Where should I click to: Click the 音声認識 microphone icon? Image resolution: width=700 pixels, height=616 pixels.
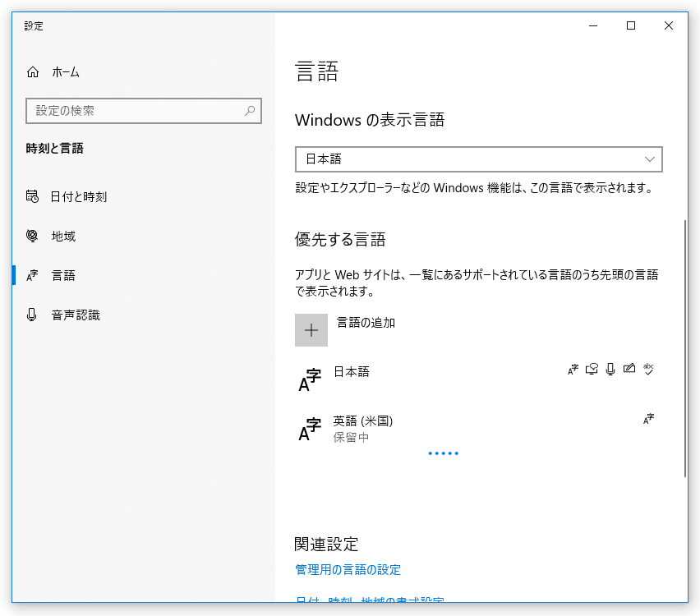(32, 315)
